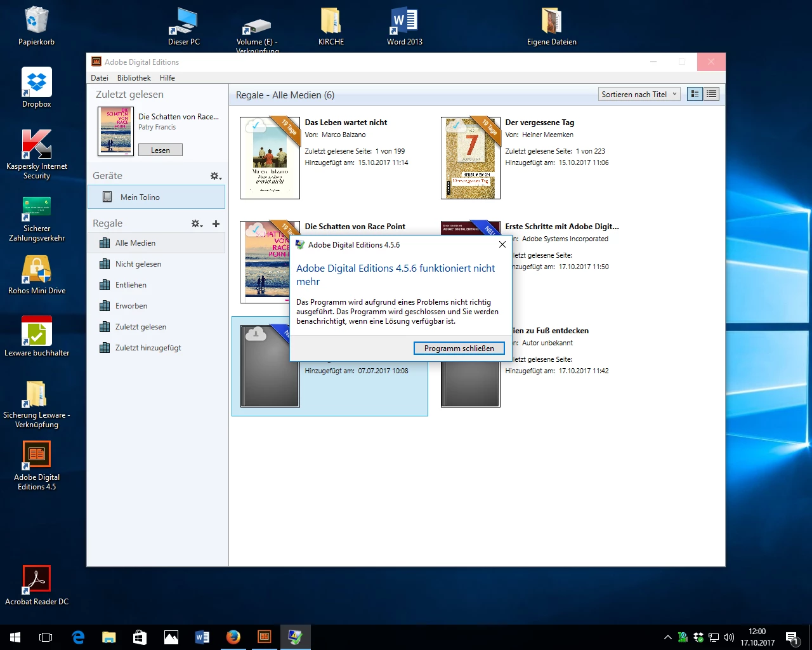Open Firefox from the taskbar

pos(233,637)
